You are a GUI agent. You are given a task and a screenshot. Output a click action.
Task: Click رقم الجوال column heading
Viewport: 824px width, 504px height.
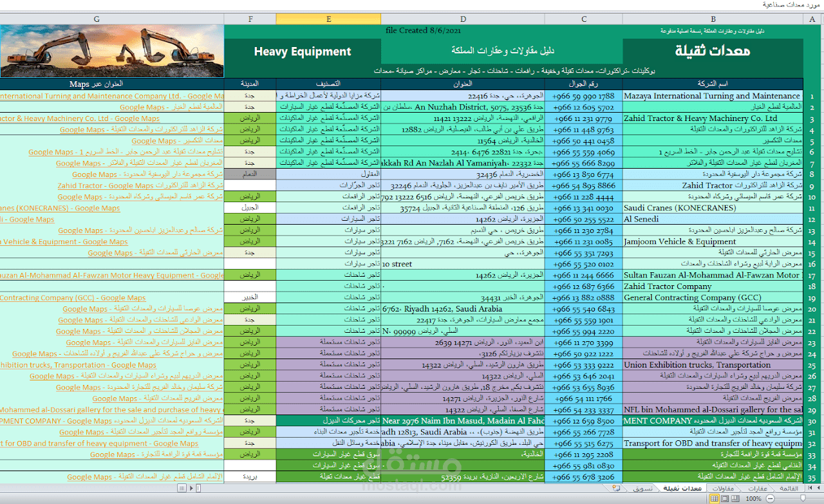coord(584,84)
